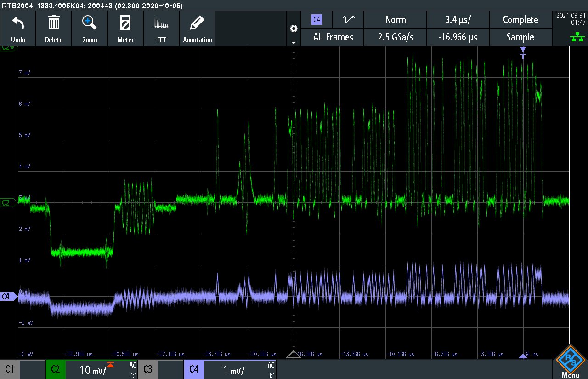Activate the Zoom magnifier tool
Screen dimensions: 588x379
tap(90, 29)
